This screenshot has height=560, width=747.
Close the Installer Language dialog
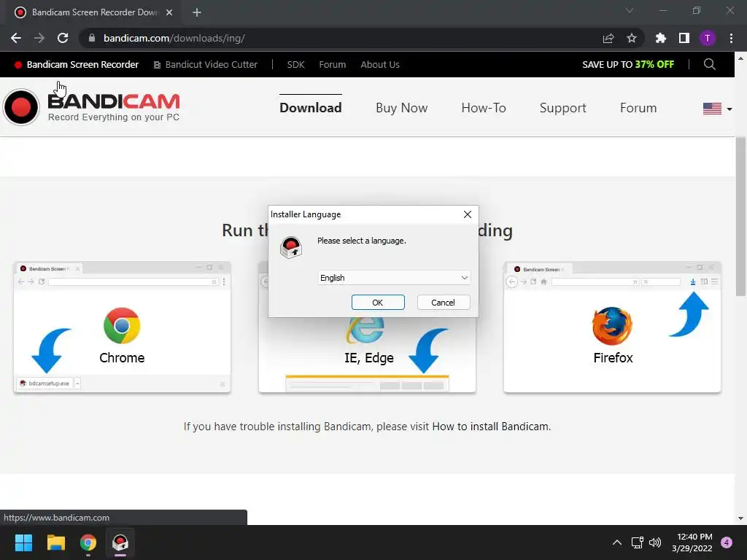pos(468,214)
